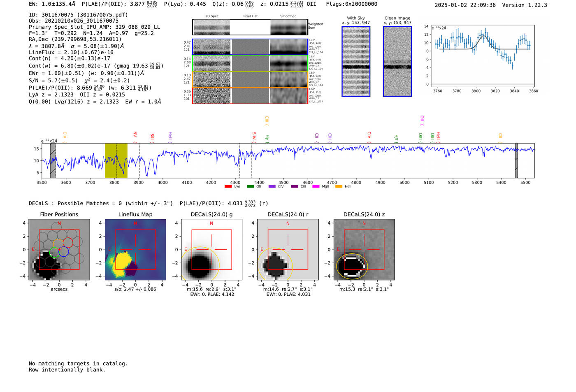Click the 's/b: 2.47 +/- 0.086' caption
This screenshot has height=392, width=576.
(135, 289)
